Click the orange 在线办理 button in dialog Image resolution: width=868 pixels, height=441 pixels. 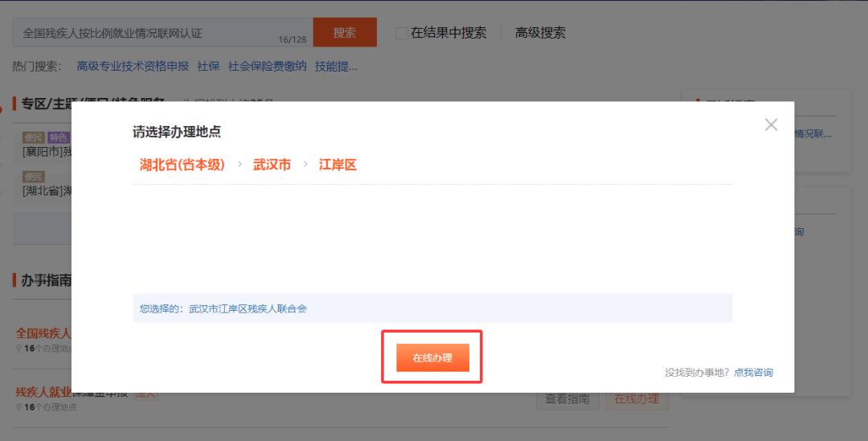coord(432,358)
